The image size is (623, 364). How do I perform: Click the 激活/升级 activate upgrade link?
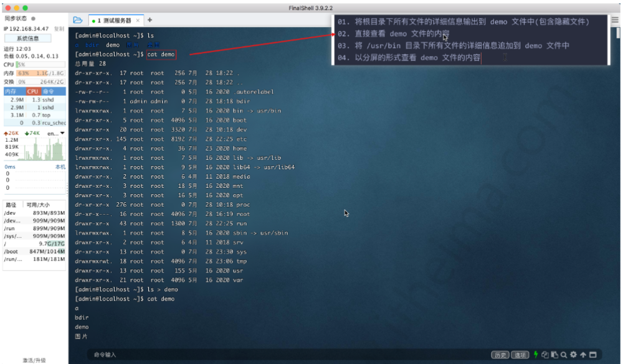click(x=34, y=360)
